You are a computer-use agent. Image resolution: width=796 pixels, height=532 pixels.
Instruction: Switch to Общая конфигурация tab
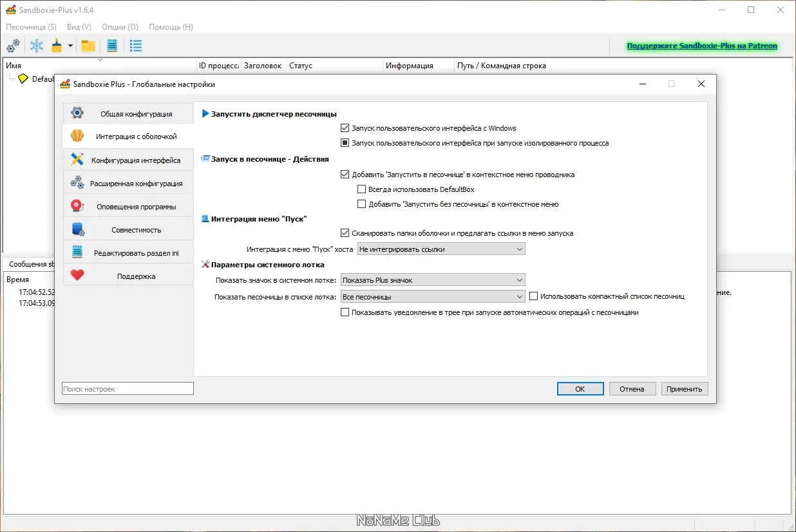[128, 113]
